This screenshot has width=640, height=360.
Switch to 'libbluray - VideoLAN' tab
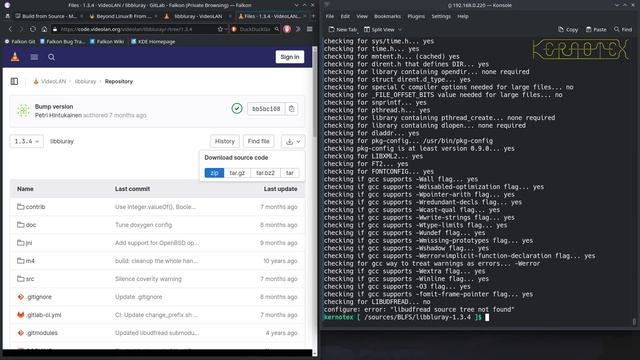click(x=198, y=16)
